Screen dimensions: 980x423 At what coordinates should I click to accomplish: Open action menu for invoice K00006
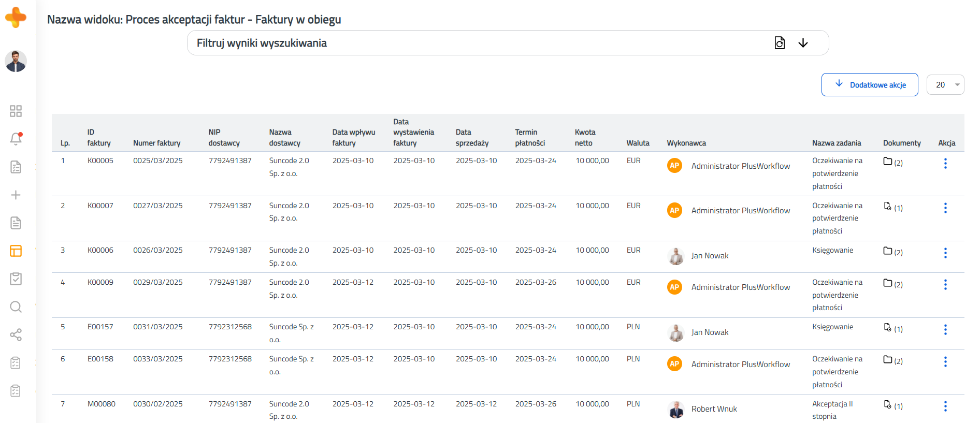(x=945, y=253)
